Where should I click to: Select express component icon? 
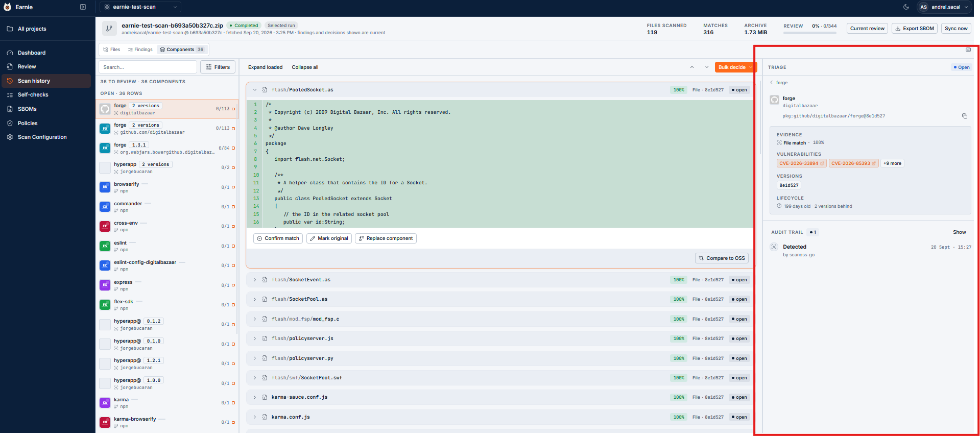click(105, 285)
